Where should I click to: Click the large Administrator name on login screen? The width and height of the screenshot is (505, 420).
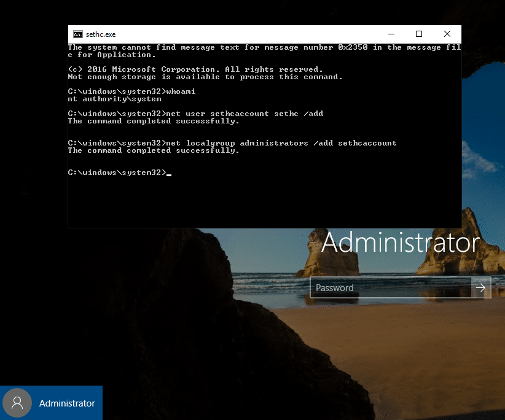[401, 243]
